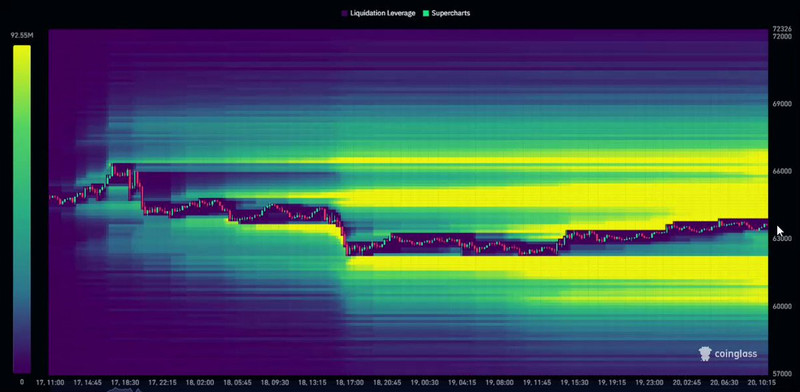
Task: Click the 72000 price axis label
Action: pyautogui.click(x=782, y=36)
